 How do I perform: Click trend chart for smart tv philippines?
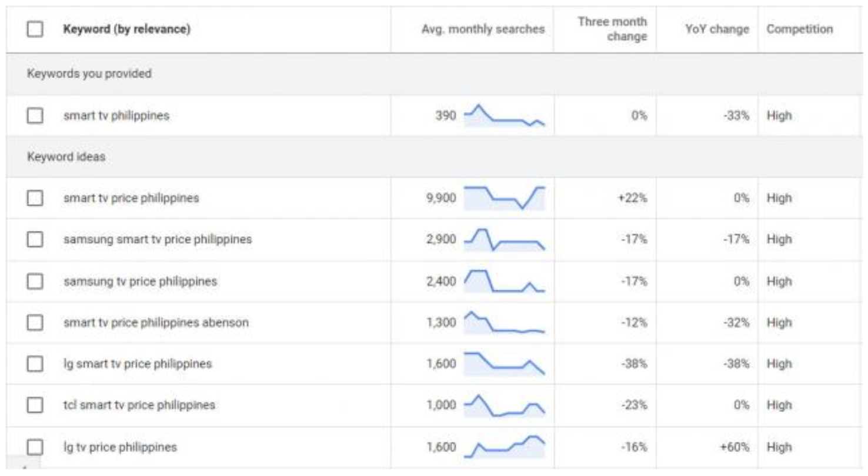click(504, 116)
